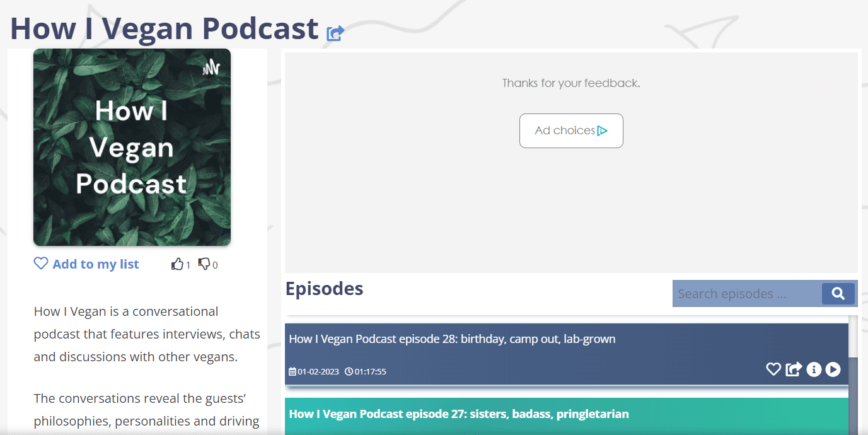Image resolution: width=868 pixels, height=435 pixels.
Task: Click the magnifier search button for episodes
Action: pyautogui.click(x=838, y=294)
